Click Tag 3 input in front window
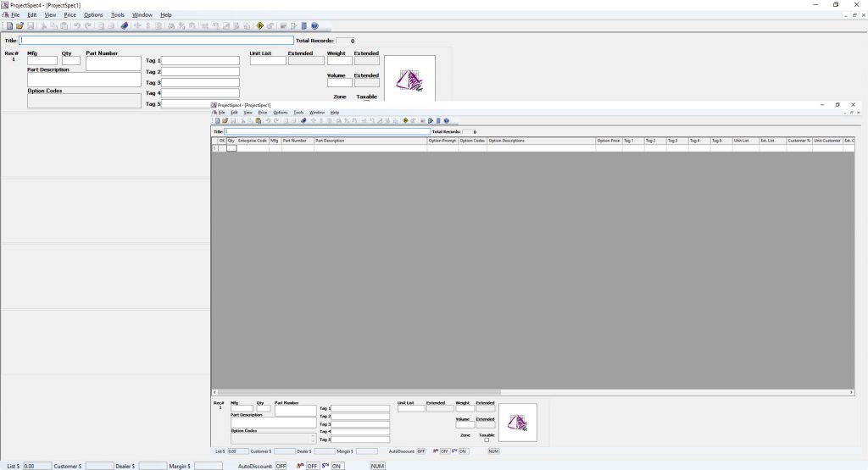Screen dimensions: 868x470 [360, 424]
